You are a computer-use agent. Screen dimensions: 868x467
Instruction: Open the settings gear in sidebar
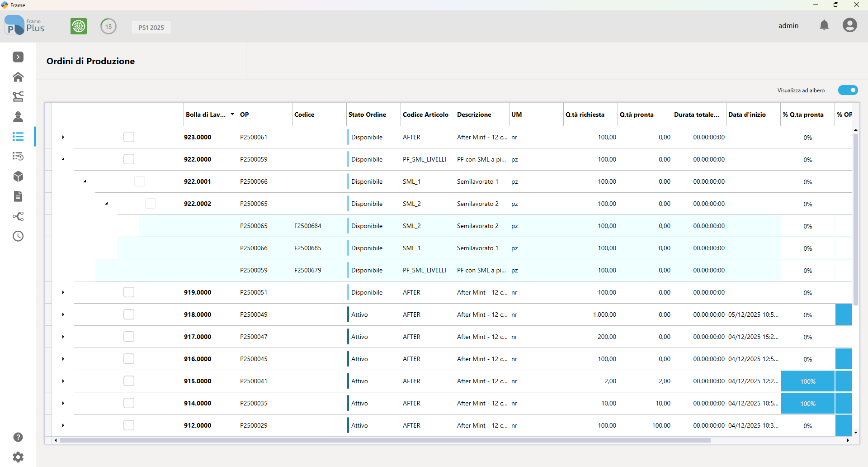(18, 457)
